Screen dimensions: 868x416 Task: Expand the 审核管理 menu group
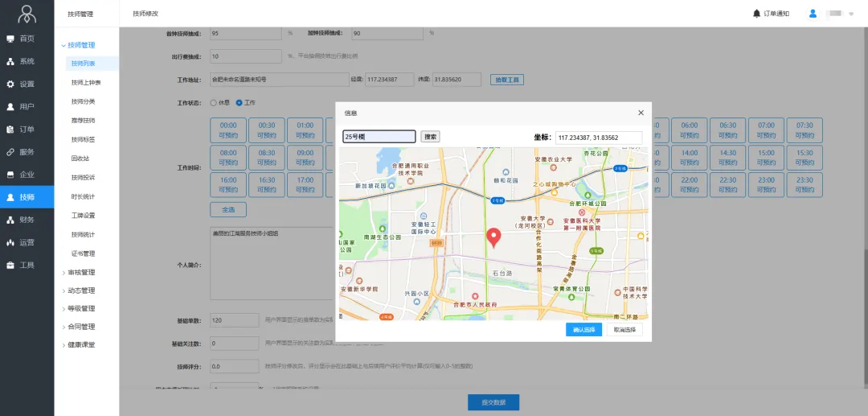[x=81, y=272]
